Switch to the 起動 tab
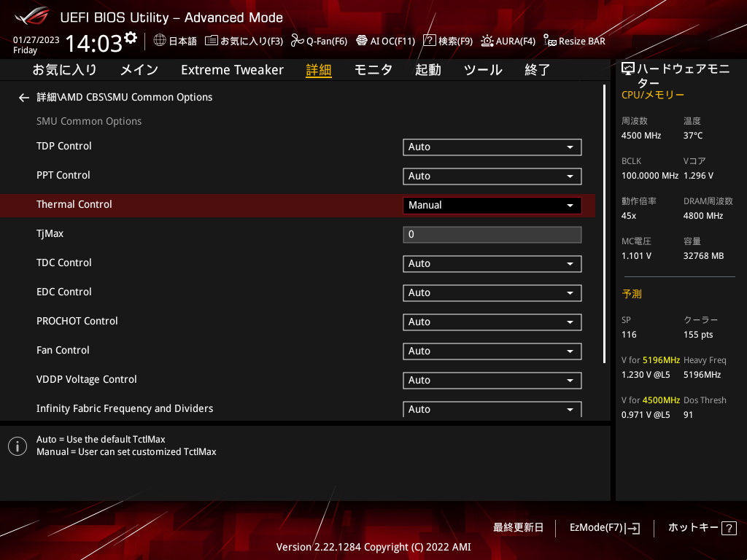The image size is (747, 560). 427,70
